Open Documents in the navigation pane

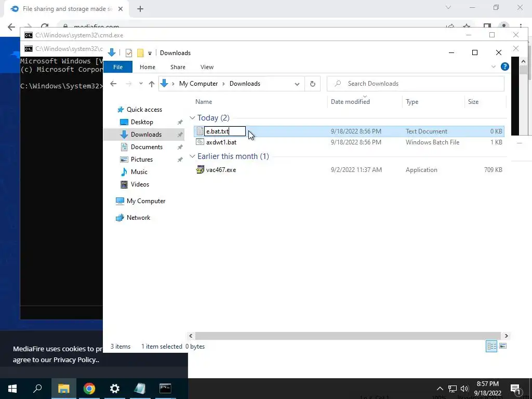[x=147, y=147]
